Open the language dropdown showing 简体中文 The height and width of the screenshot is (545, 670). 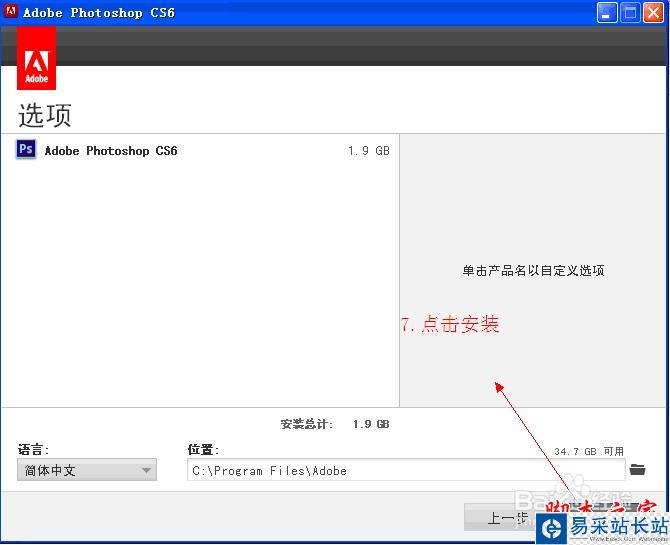tap(87, 470)
